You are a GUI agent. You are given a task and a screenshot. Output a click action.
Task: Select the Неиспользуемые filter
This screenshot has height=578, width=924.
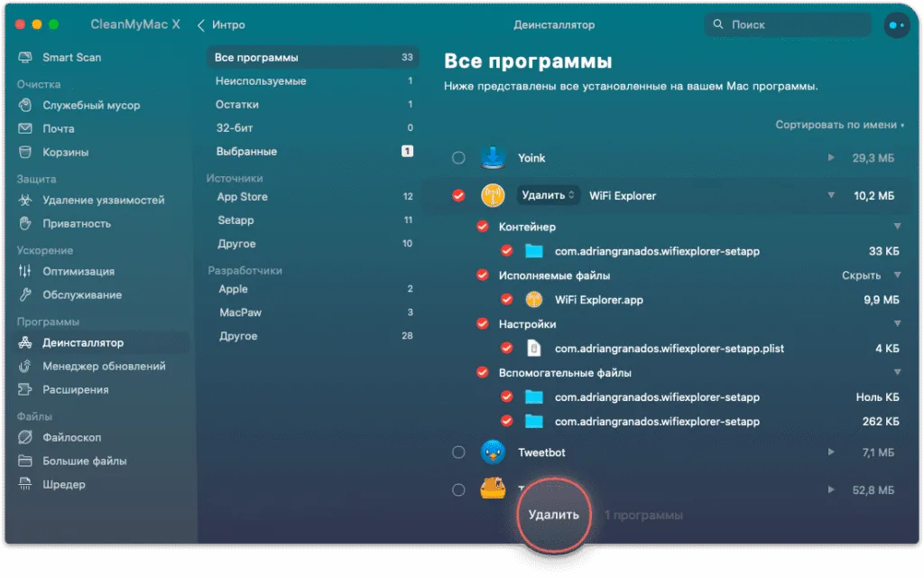[x=313, y=80]
